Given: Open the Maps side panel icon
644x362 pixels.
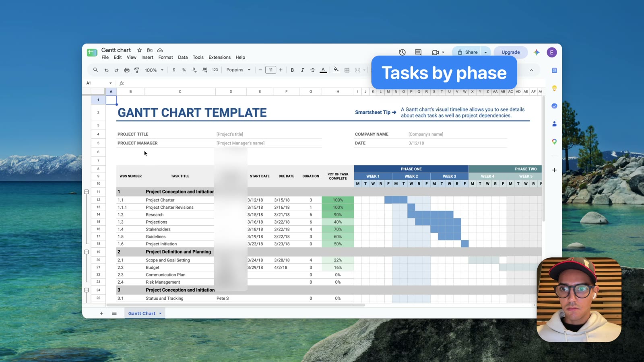Looking at the screenshot, I should pos(554,142).
